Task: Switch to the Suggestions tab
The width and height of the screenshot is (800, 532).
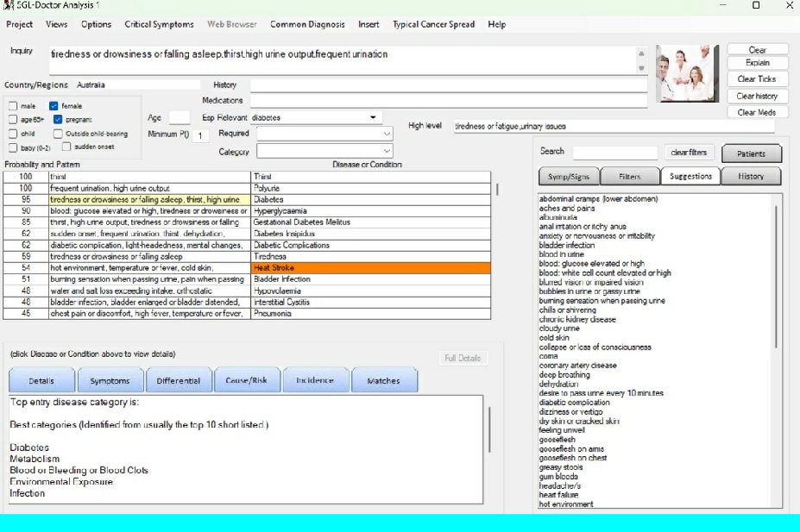Action: tap(690, 176)
